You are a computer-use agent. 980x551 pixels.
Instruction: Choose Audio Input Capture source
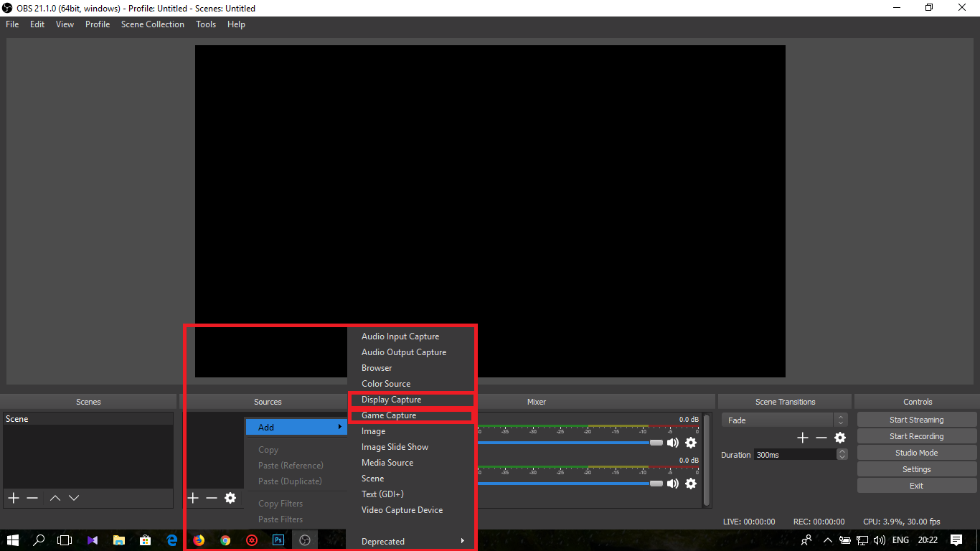tap(412, 336)
